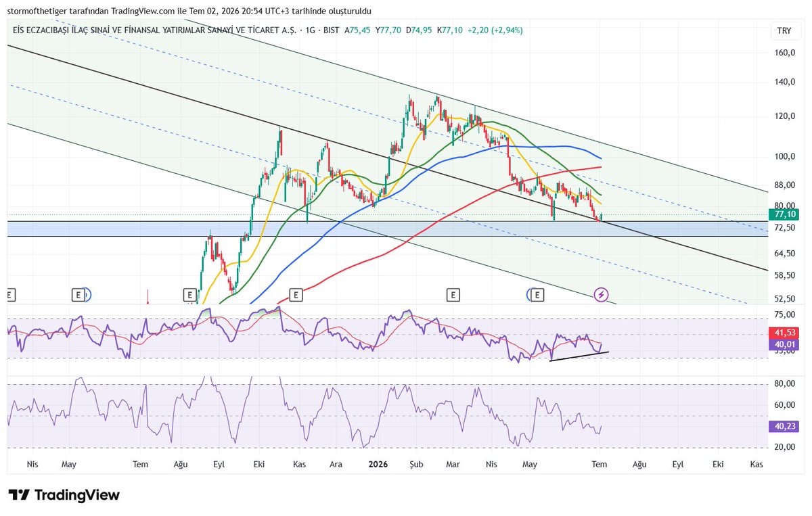Click the 2026 year label on time axis
Viewport: 812px width, 516px height.
point(378,465)
